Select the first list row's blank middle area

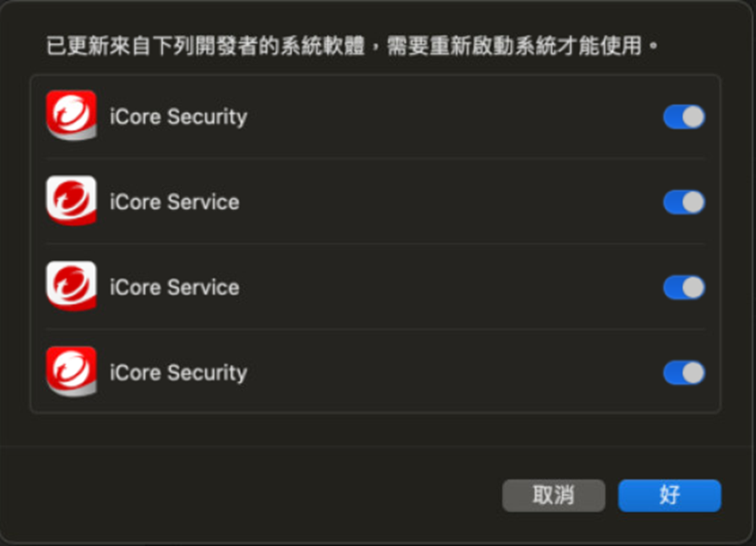pos(452,117)
